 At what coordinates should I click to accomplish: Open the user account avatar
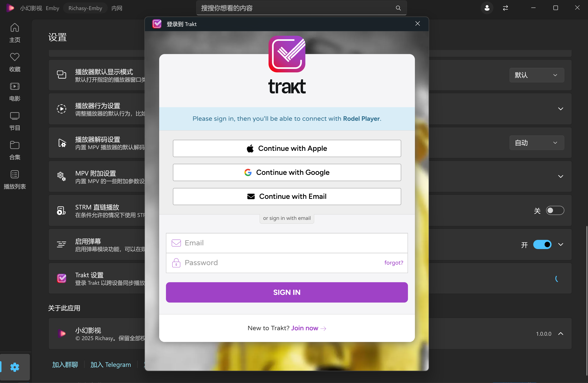[487, 8]
